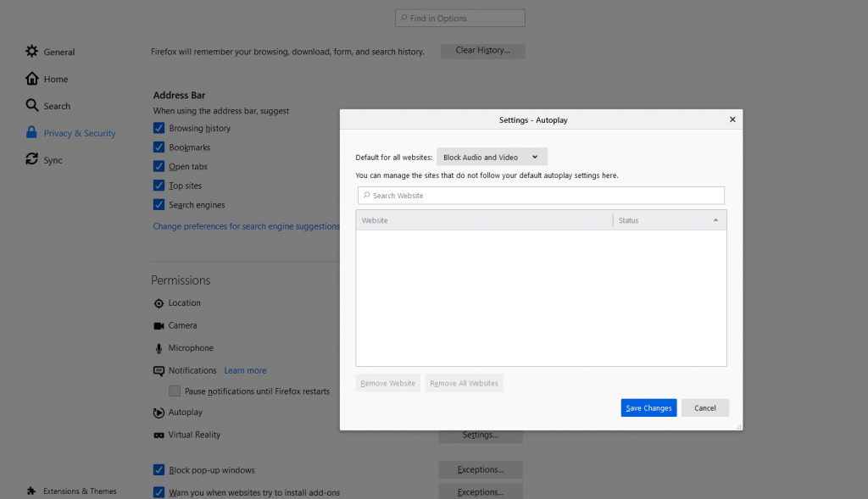The image size is (868, 499).
Task: Click the General settings gear icon
Action: point(31,52)
